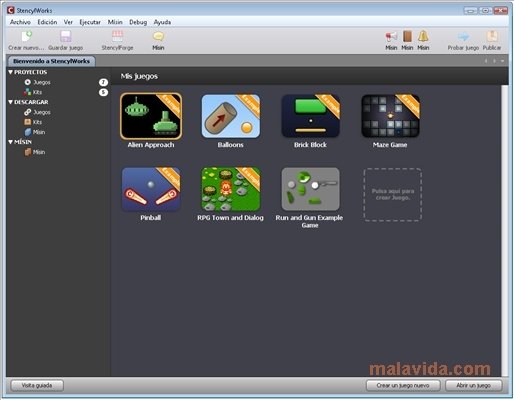Select the Brick Block game thumbnail
This screenshot has height=400, width=514.
coord(310,116)
